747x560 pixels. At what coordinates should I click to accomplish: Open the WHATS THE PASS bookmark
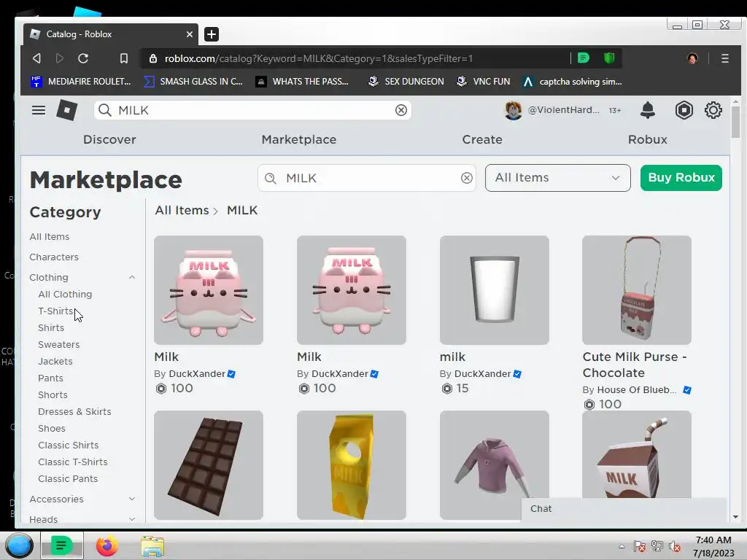click(302, 82)
